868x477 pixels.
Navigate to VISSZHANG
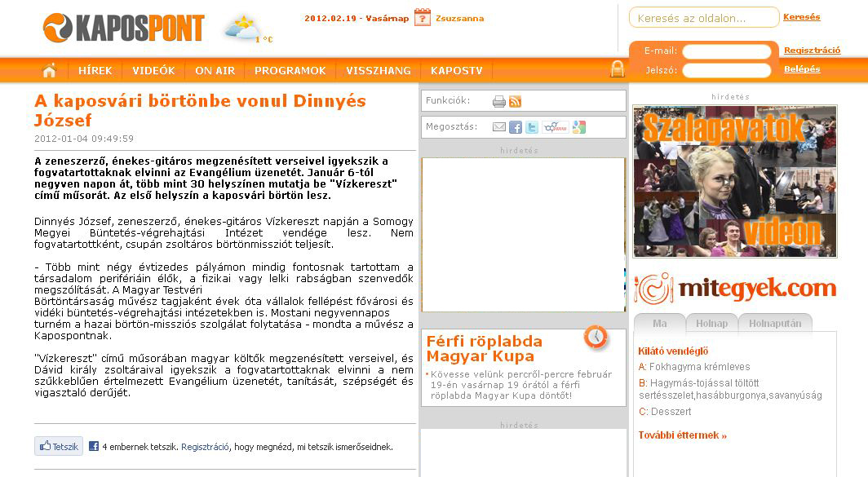point(379,71)
